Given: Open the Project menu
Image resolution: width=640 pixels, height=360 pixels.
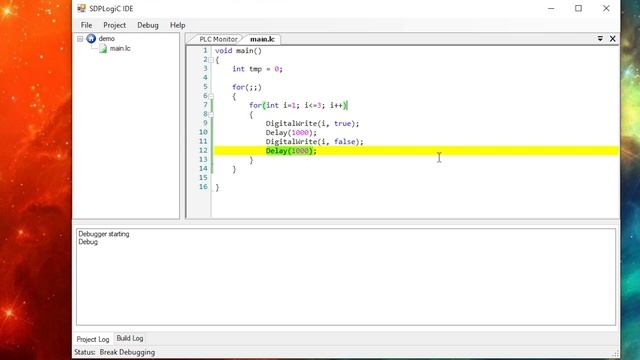Looking at the screenshot, I should point(114,25).
